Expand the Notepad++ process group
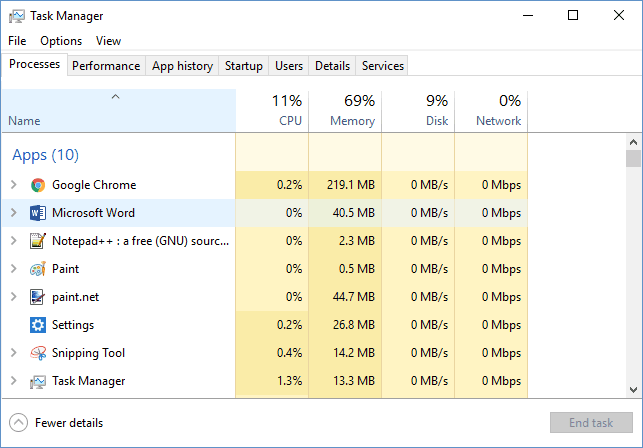The image size is (643, 448). [x=14, y=240]
